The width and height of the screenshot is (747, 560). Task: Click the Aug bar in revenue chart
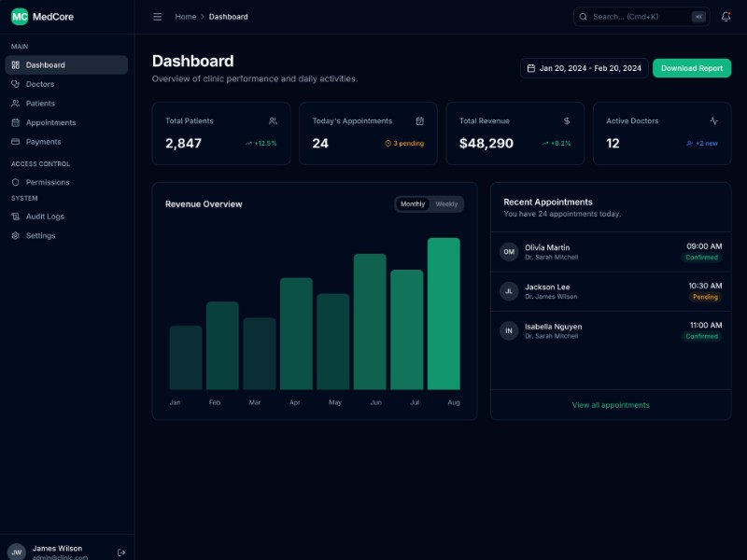tap(444, 314)
